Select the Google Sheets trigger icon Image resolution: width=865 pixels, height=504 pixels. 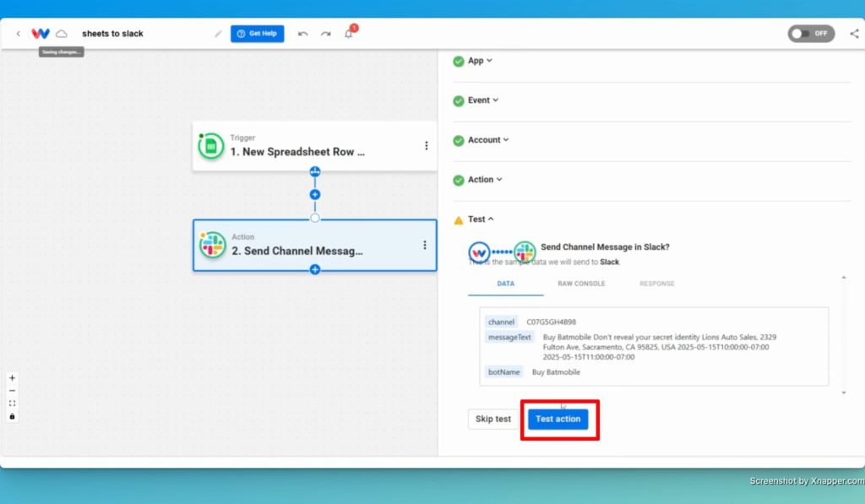210,146
